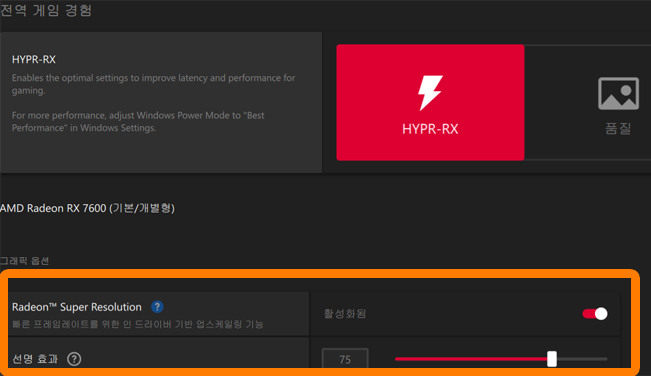Open help icon next to 선명 효과

[74, 359]
